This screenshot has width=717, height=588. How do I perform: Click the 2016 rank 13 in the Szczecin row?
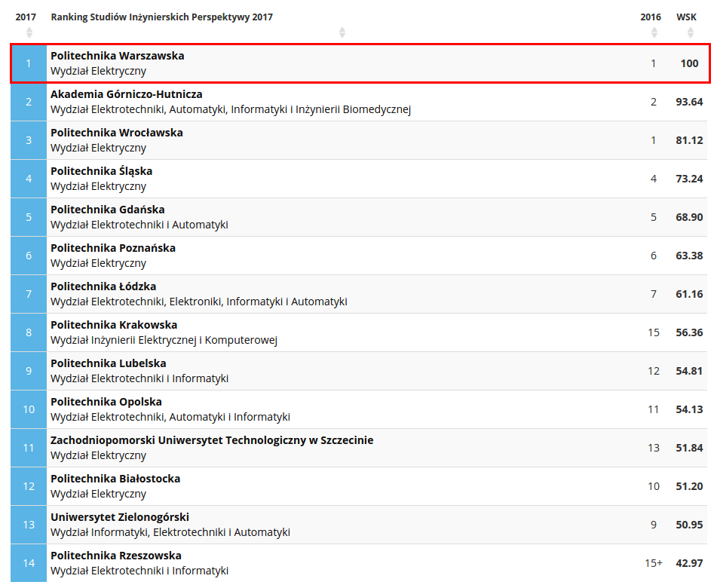[654, 447]
